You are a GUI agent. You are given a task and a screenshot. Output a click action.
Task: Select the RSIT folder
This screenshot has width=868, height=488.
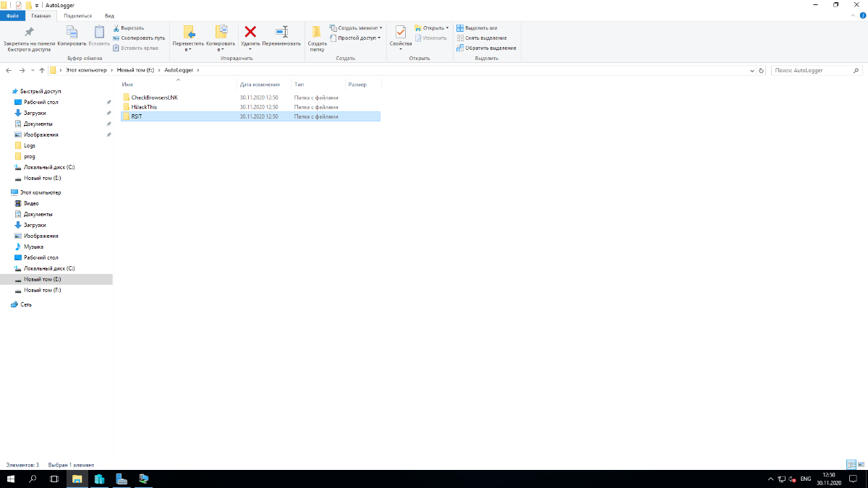click(x=250, y=116)
